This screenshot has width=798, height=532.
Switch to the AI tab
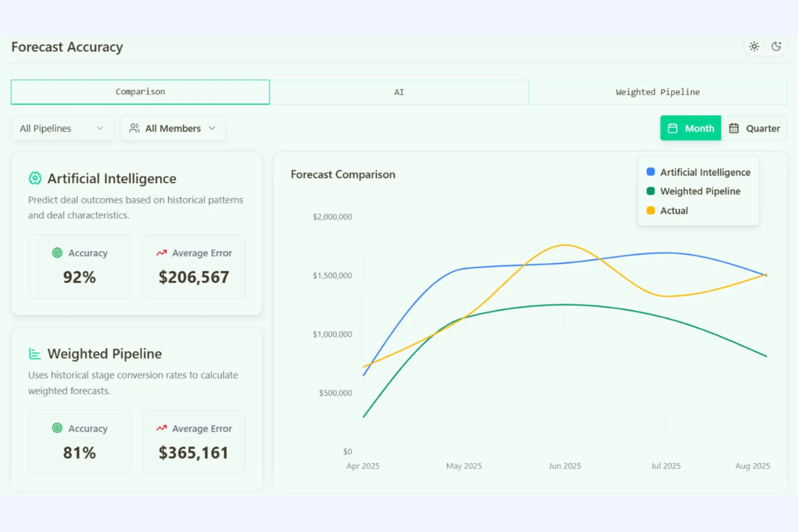[399, 92]
